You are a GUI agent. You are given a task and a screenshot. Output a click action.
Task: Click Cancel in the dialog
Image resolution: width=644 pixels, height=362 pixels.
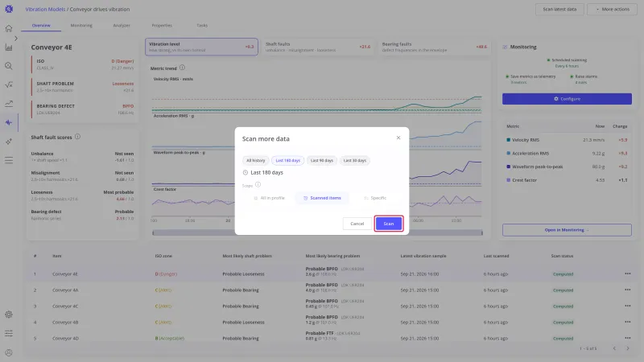coord(357,224)
